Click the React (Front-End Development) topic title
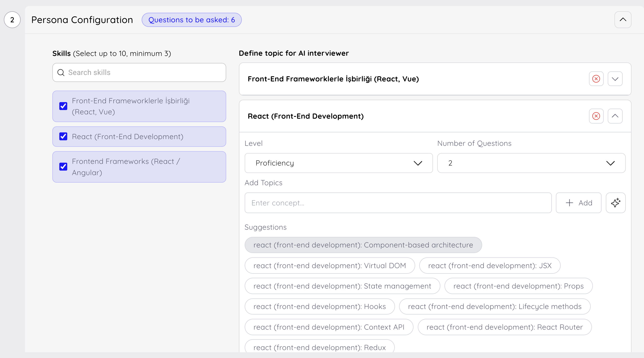The width and height of the screenshot is (644, 358). 305,116
